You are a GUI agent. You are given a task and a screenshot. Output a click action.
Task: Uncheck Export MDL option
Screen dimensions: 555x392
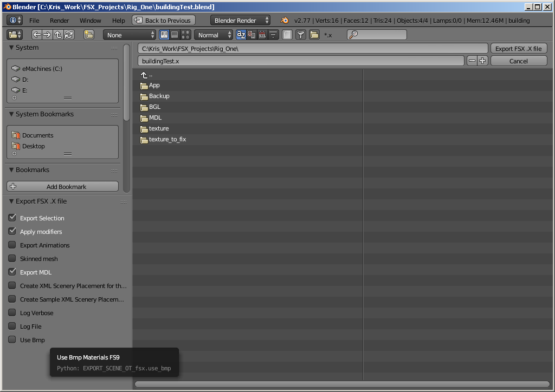(12, 272)
